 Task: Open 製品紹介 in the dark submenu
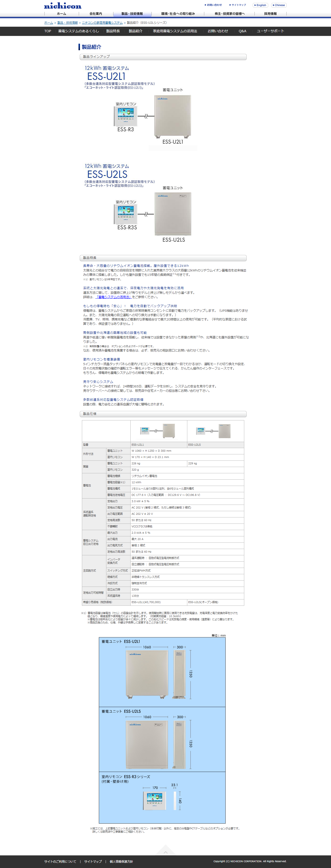click(136, 31)
